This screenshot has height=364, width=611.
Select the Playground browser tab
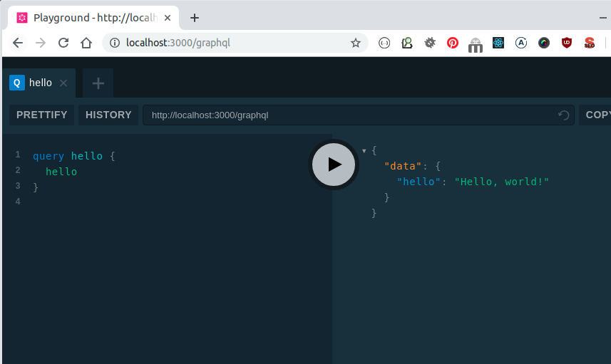(x=93, y=18)
